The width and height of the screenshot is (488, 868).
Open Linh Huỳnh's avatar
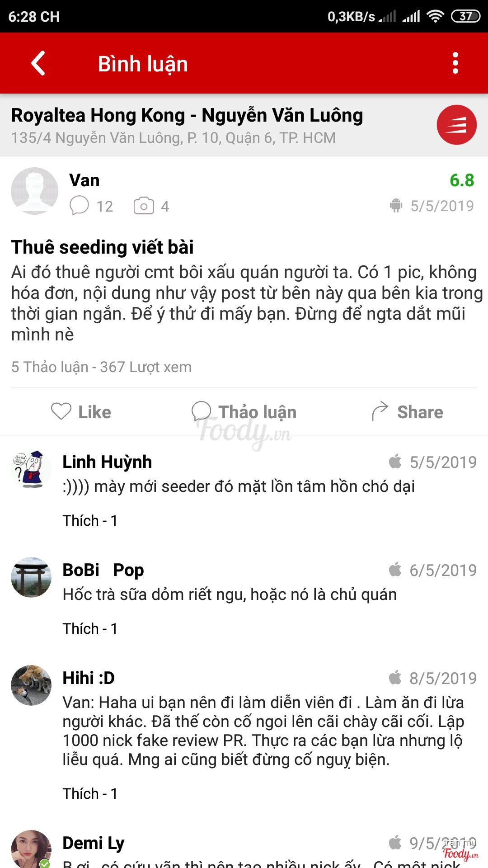[31, 469]
